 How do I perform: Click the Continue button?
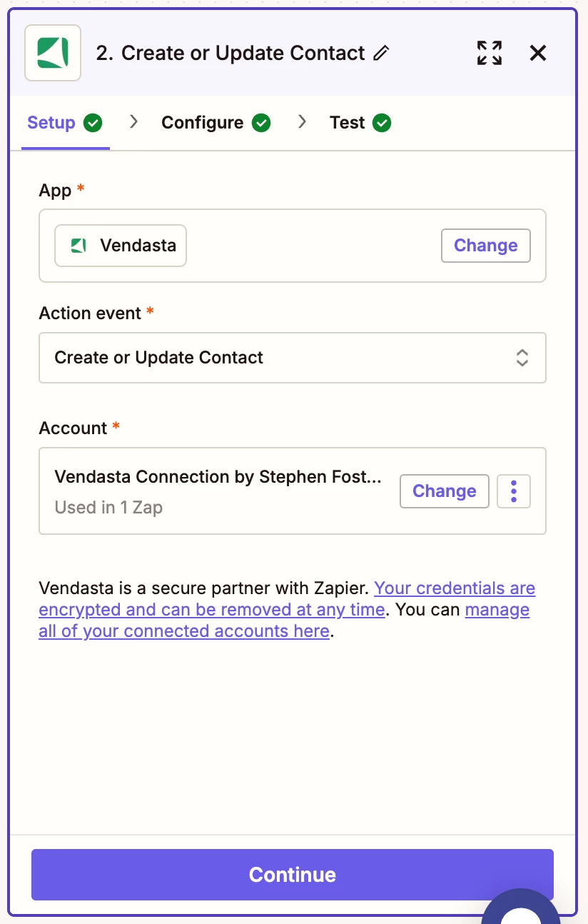[x=293, y=875]
